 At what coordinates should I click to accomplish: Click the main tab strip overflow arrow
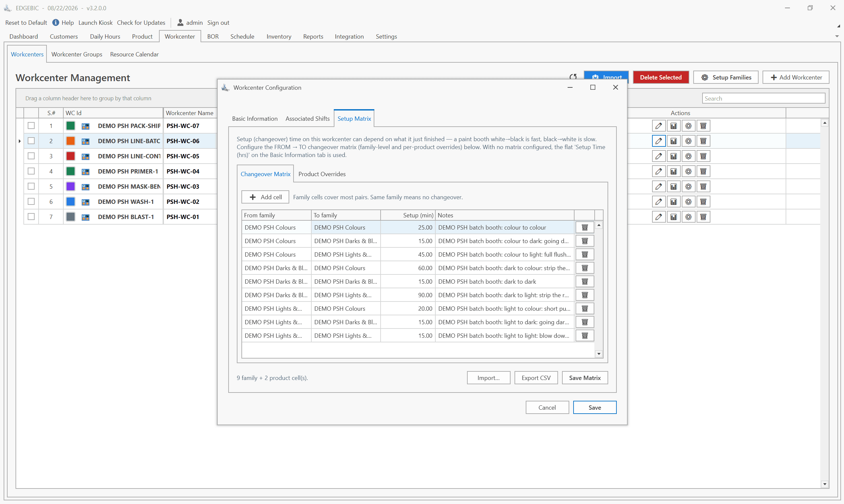pos(837,36)
